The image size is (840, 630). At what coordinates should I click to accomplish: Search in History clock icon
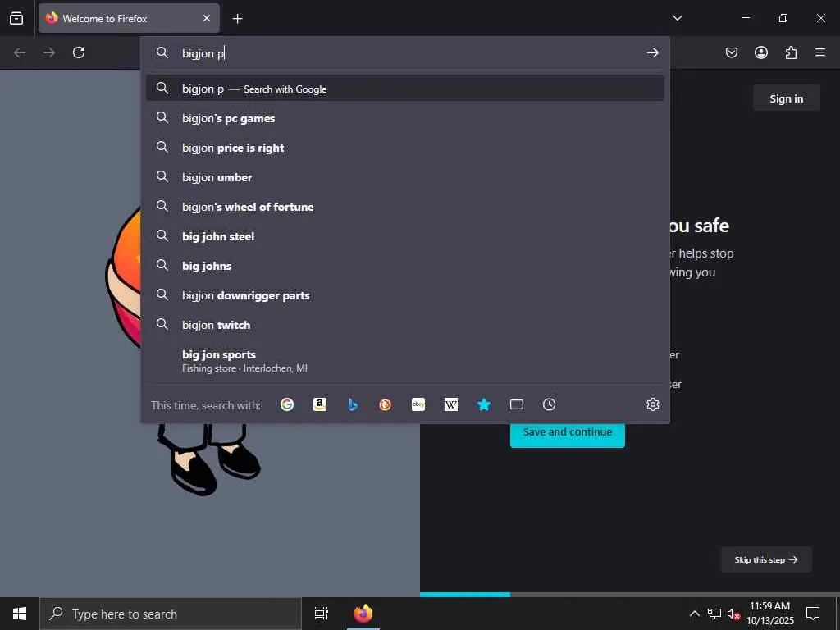coord(549,404)
